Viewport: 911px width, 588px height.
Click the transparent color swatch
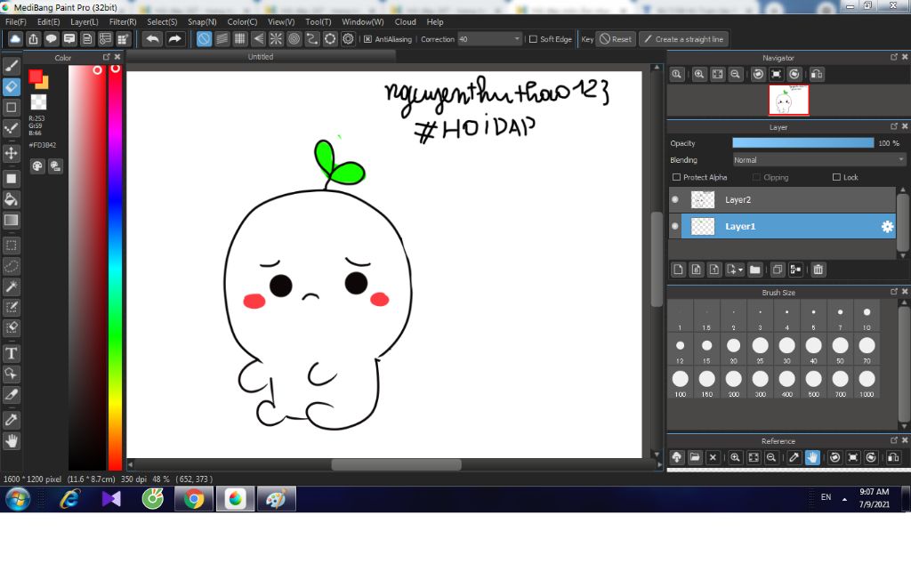click(38, 101)
